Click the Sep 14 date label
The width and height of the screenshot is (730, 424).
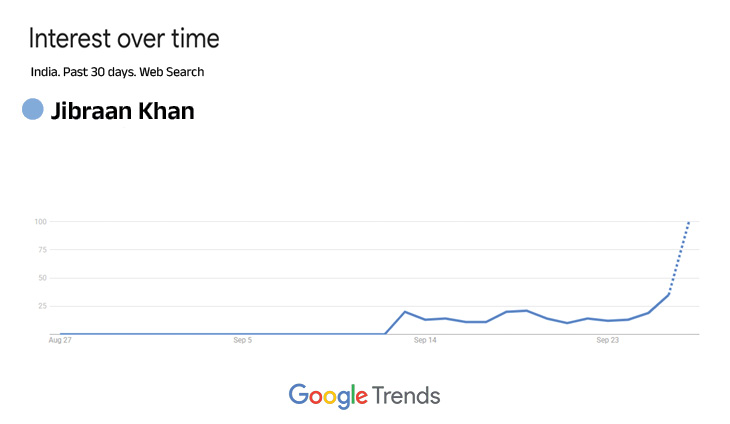point(425,341)
